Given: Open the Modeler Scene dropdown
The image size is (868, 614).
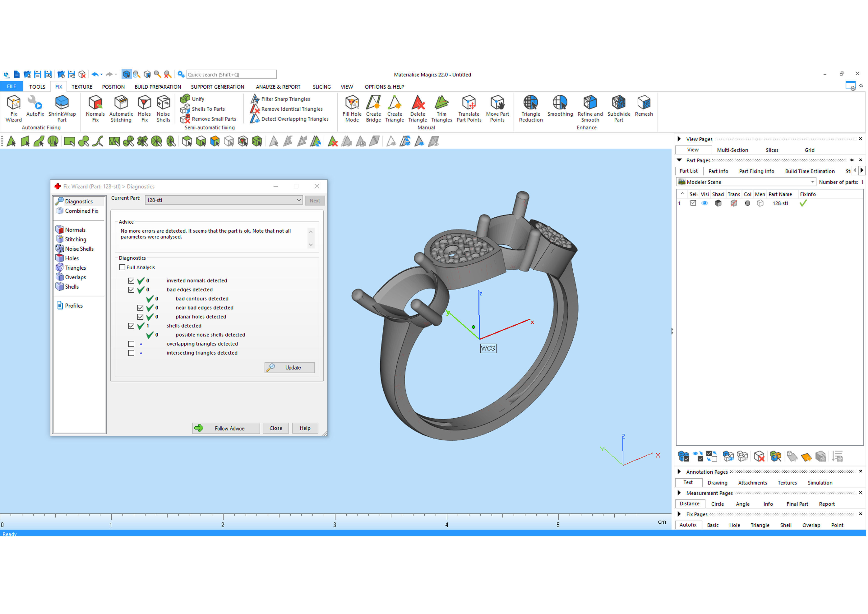Looking at the screenshot, I should click(812, 182).
